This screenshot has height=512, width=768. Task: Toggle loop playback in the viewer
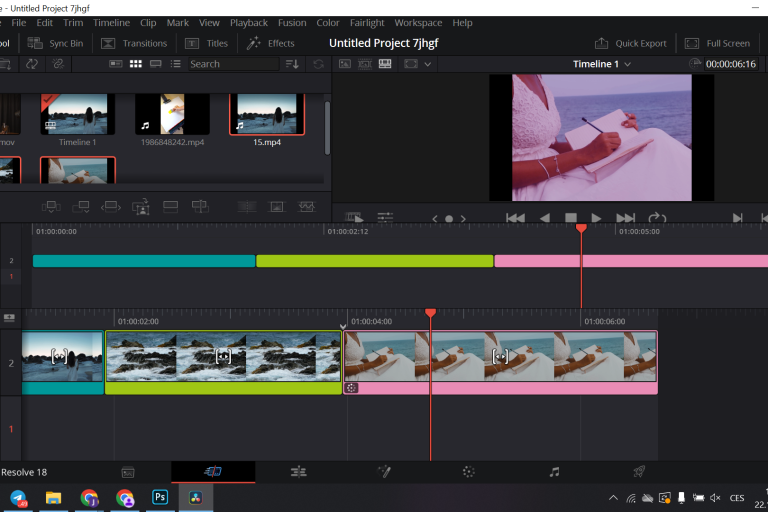(657, 218)
